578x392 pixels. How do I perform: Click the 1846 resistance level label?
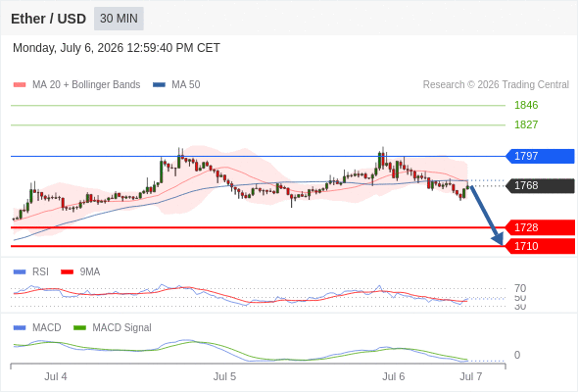[x=526, y=105]
